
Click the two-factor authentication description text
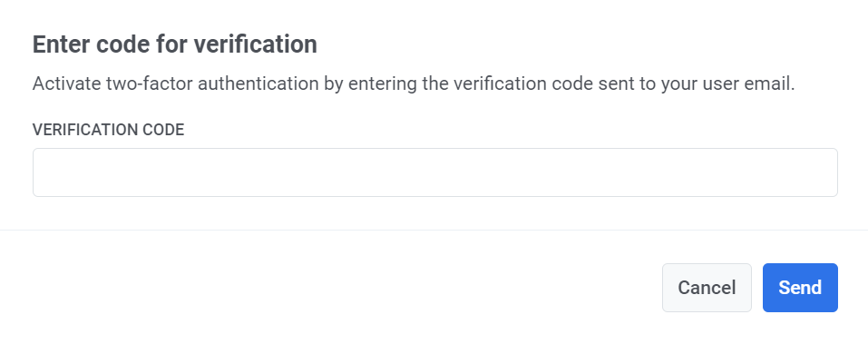point(414,84)
